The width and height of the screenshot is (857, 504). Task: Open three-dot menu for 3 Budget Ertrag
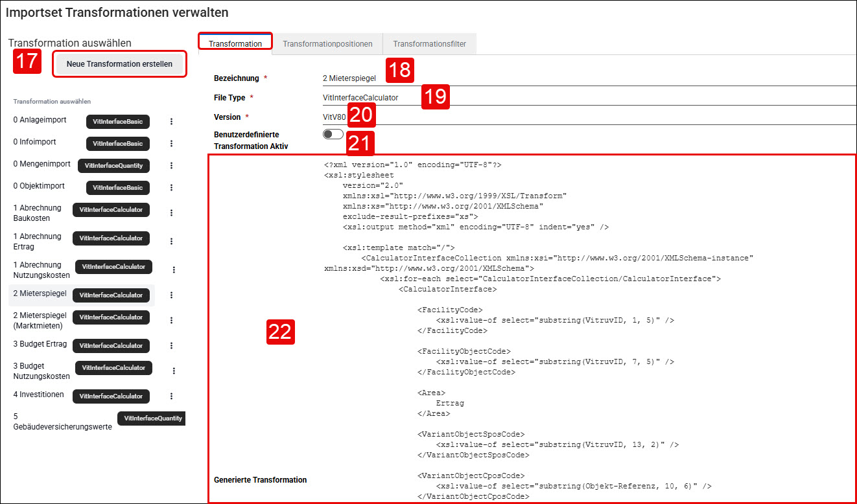click(x=171, y=345)
